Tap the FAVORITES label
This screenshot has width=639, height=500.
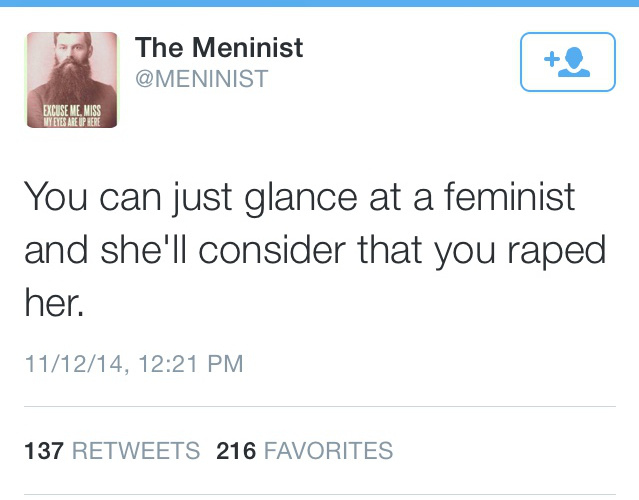(328, 451)
